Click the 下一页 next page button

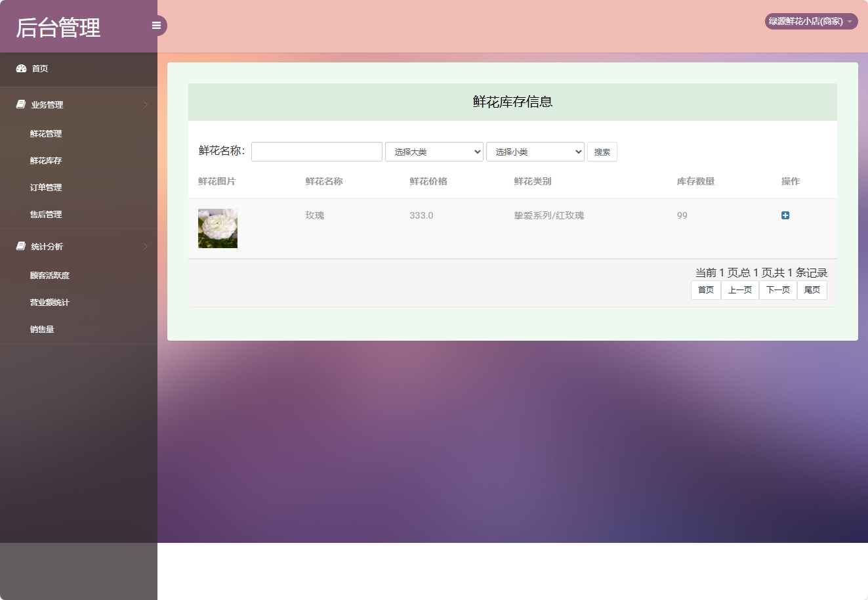click(x=778, y=290)
